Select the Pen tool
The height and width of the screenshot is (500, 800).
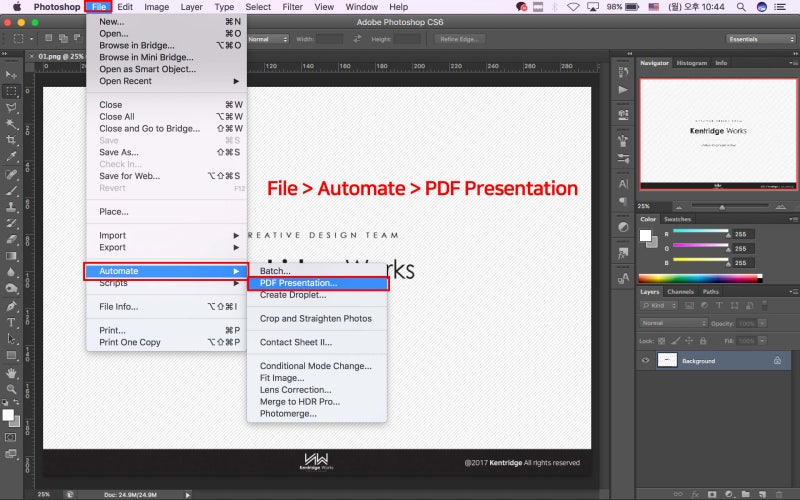tap(11, 306)
